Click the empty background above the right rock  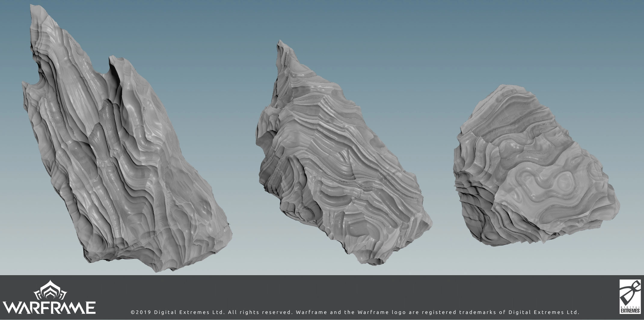pos(526,45)
